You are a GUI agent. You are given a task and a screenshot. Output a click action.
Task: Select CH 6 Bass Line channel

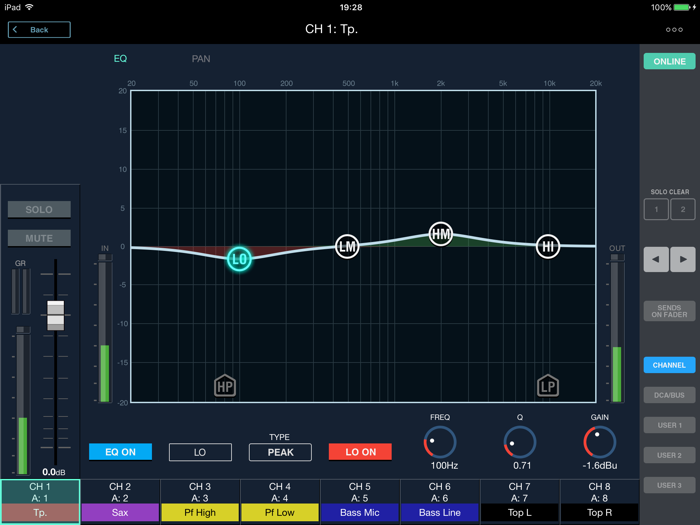(x=440, y=500)
